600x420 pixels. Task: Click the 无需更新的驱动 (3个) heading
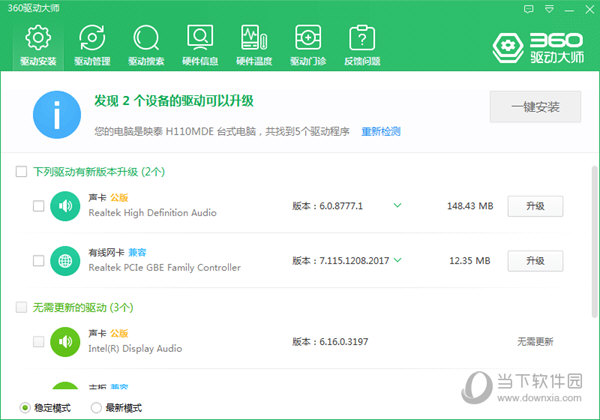[83, 308]
